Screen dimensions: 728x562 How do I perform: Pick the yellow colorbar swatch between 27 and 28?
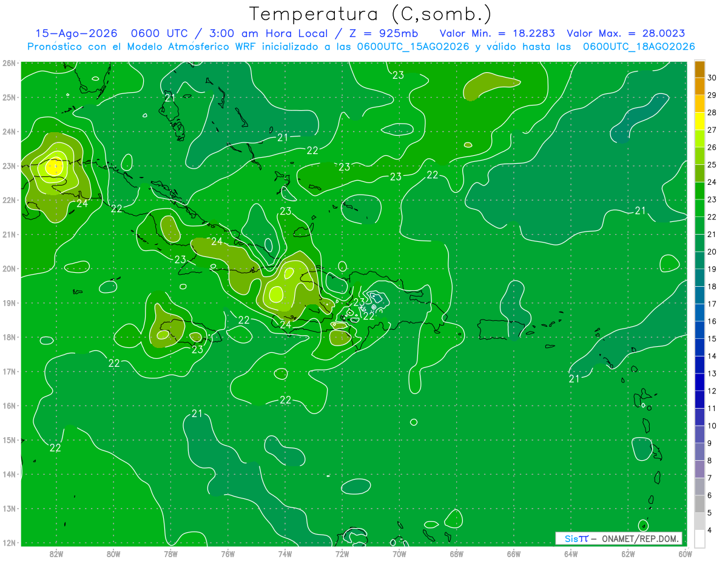click(699, 121)
